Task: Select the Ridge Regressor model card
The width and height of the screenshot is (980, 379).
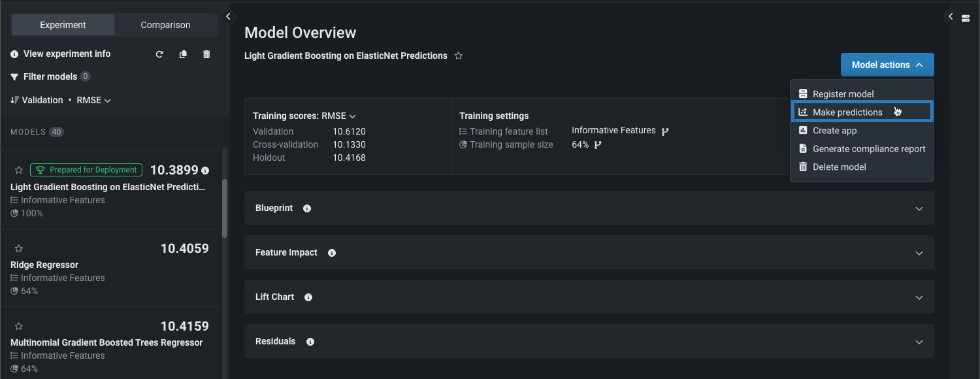Action: [110, 269]
